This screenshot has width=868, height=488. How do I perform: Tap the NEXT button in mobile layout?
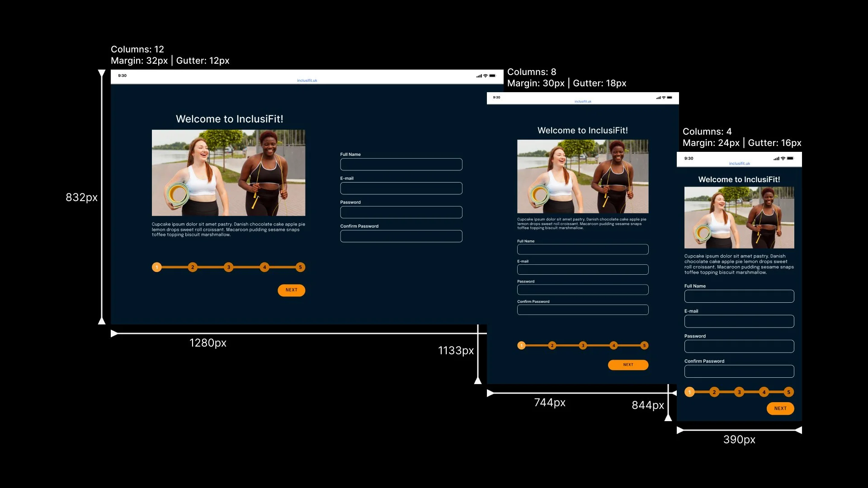tap(780, 408)
